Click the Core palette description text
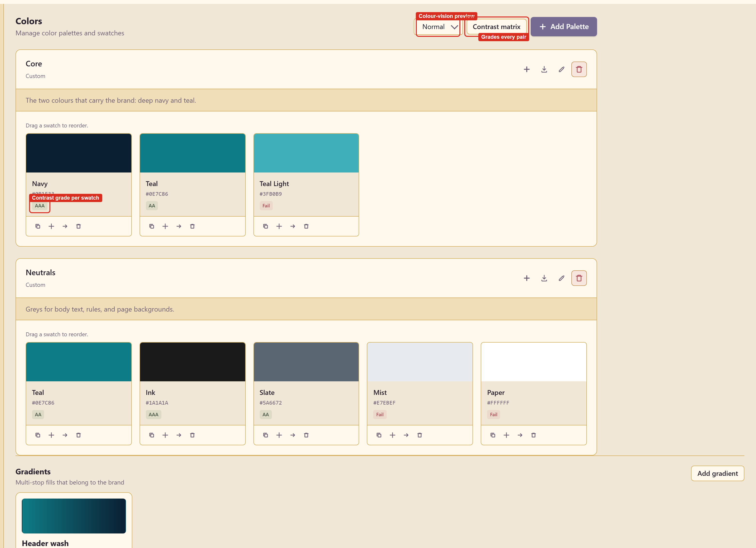Image resolution: width=756 pixels, height=548 pixels. (111, 100)
